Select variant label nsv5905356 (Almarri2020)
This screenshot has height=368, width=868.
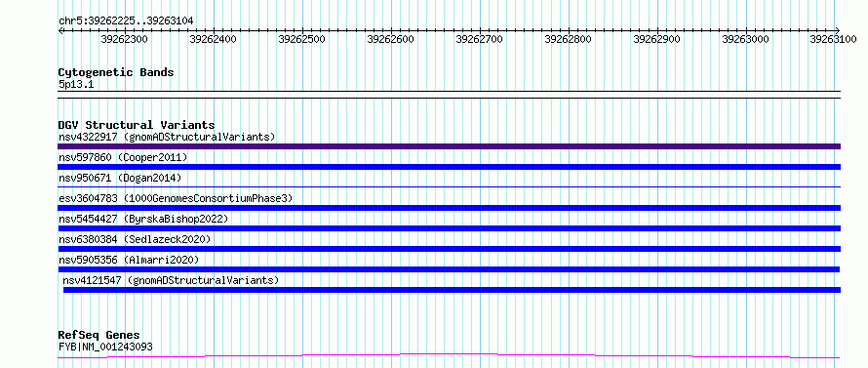129,260
